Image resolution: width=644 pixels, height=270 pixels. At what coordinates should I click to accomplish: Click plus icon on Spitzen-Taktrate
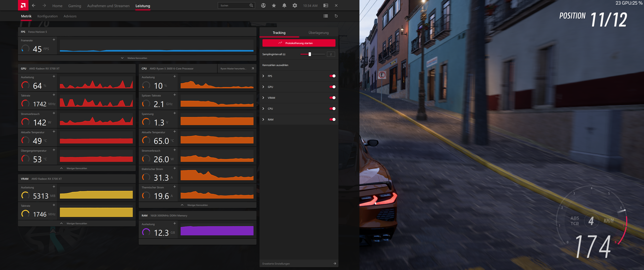click(x=174, y=95)
